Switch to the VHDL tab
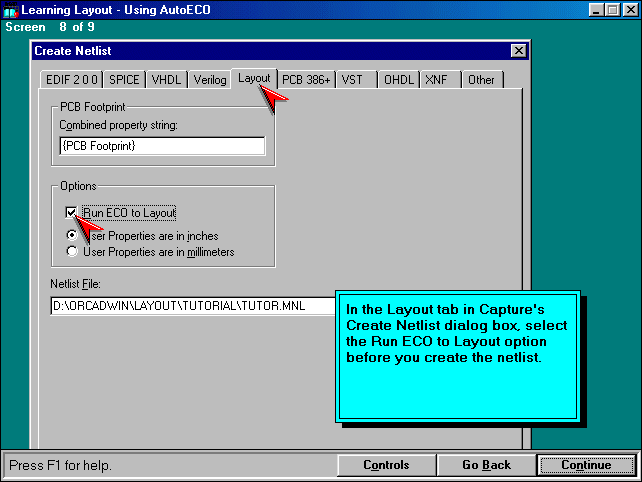 165,80
